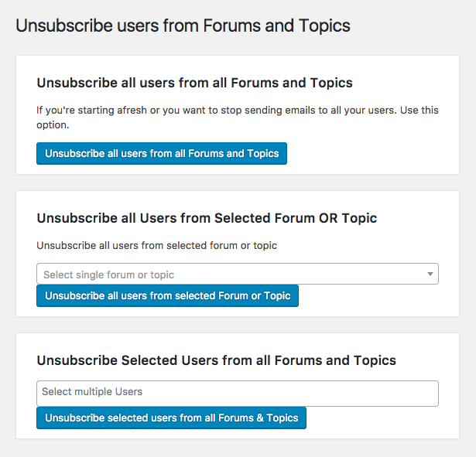476x457 pixels.
Task: Click the word 'option.' in the first description
Action: tap(53, 125)
